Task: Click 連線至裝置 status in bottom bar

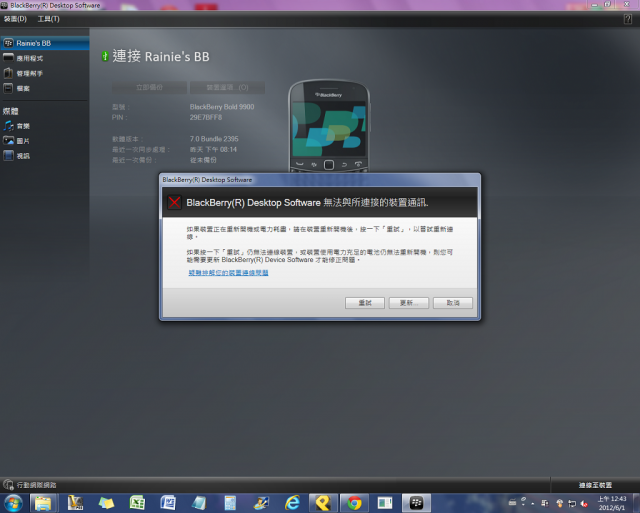Action: click(x=595, y=485)
